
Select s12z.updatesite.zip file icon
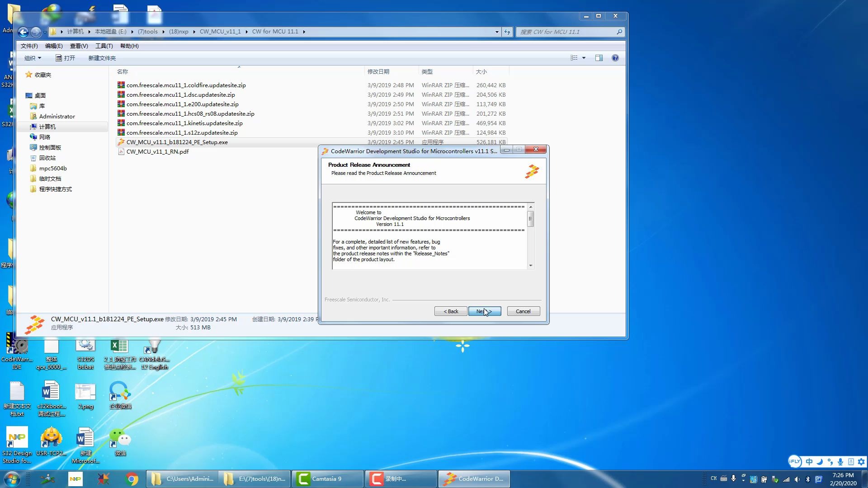121,132
